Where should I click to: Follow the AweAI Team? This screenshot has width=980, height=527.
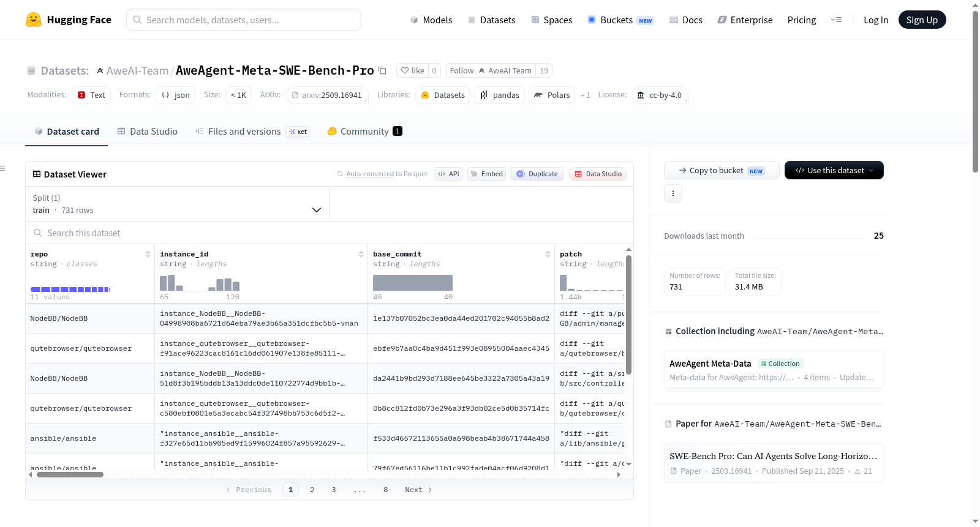point(491,70)
